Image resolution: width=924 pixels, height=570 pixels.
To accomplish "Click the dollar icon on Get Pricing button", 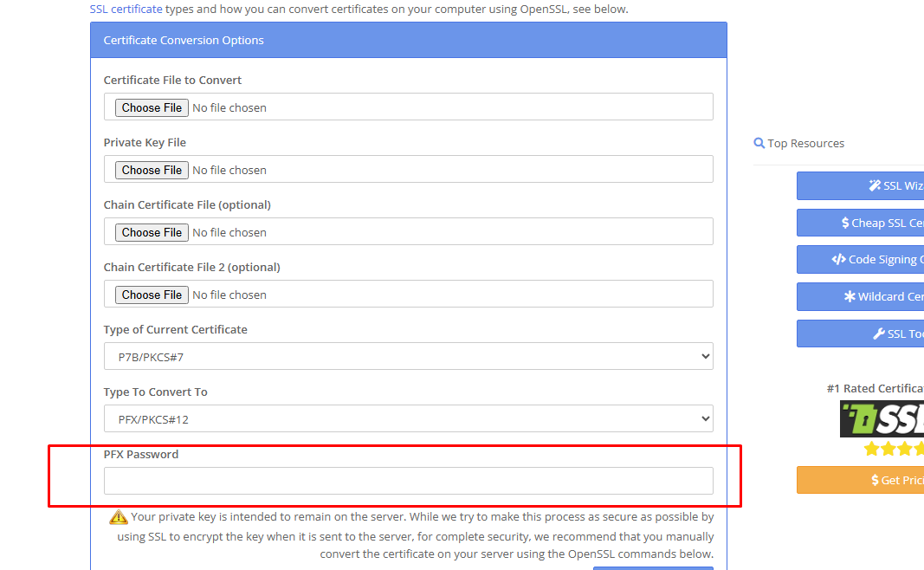I will (x=876, y=481).
